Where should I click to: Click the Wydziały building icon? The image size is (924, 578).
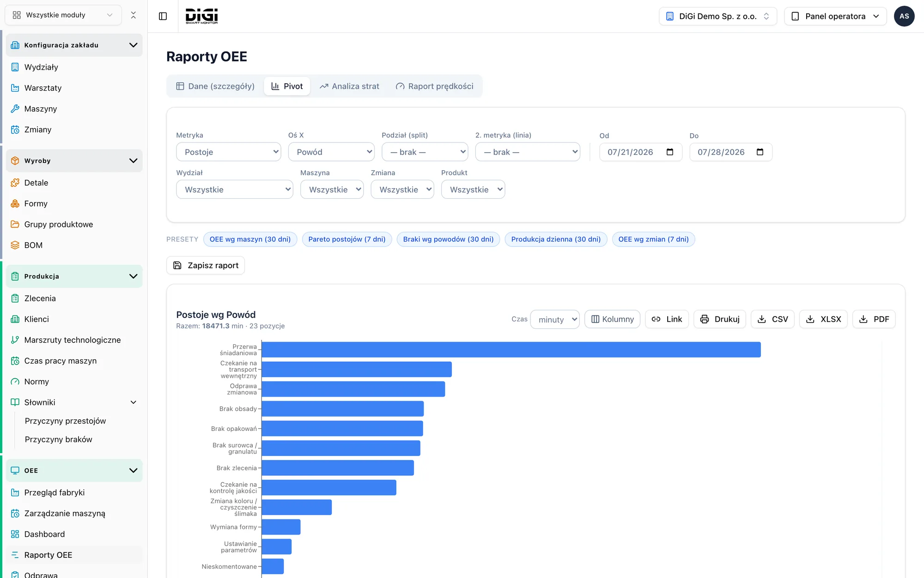pyautogui.click(x=15, y=67)
